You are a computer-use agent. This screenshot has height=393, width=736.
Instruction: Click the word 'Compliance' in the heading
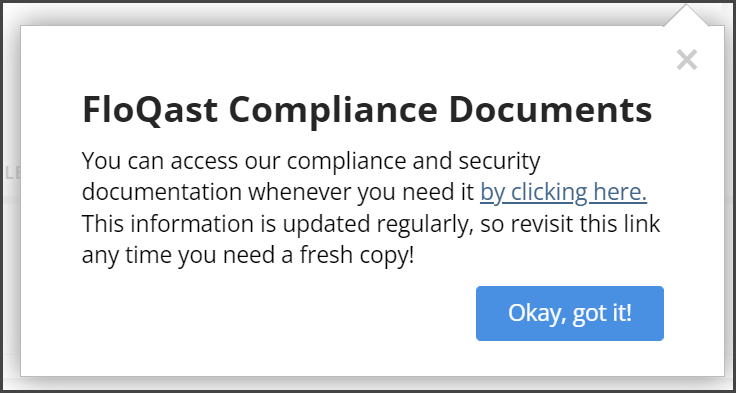tap(333, 111)
